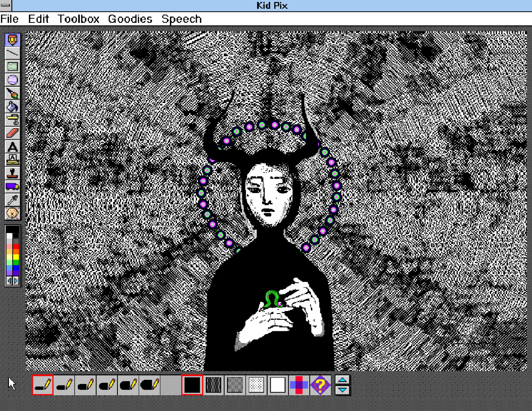Choose the Rectangle tool
This screenshot has width=532, height=411.
tap(12, 67)
